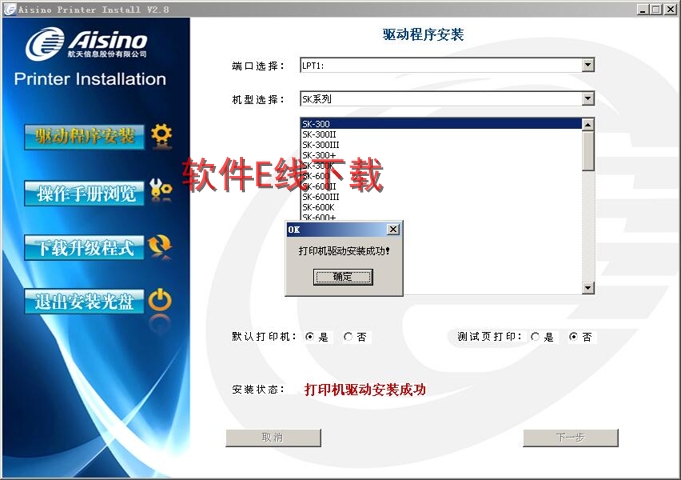The width and height of the screenshot is (681, 480).
Task: Click the Aisino logo in sidebar
Action: [x=87, y=44]
